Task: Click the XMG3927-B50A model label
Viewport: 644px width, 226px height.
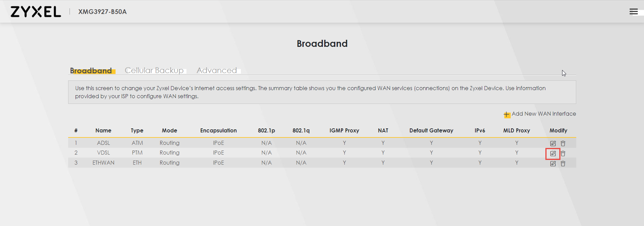Action: coord(102,12)
